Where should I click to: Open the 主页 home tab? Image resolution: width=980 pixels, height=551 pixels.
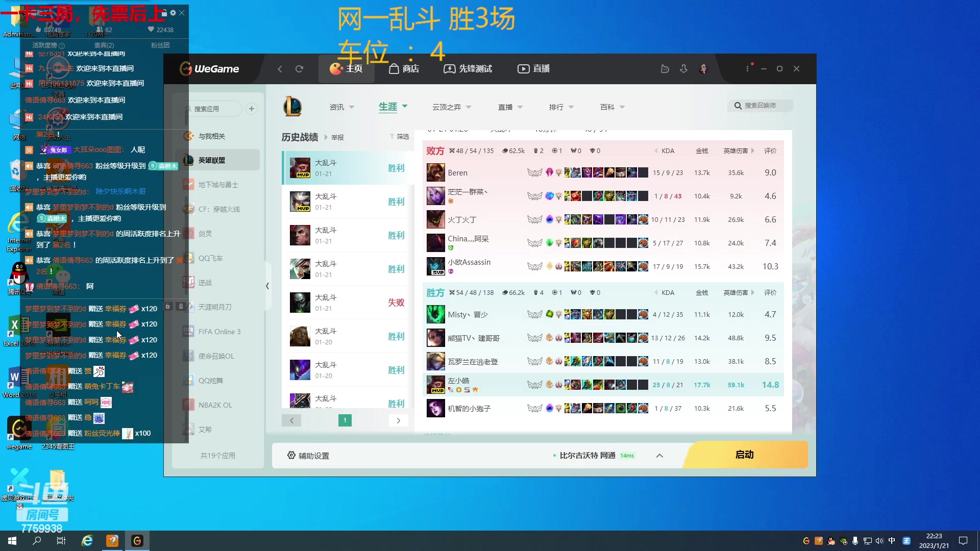pos(346,69)
